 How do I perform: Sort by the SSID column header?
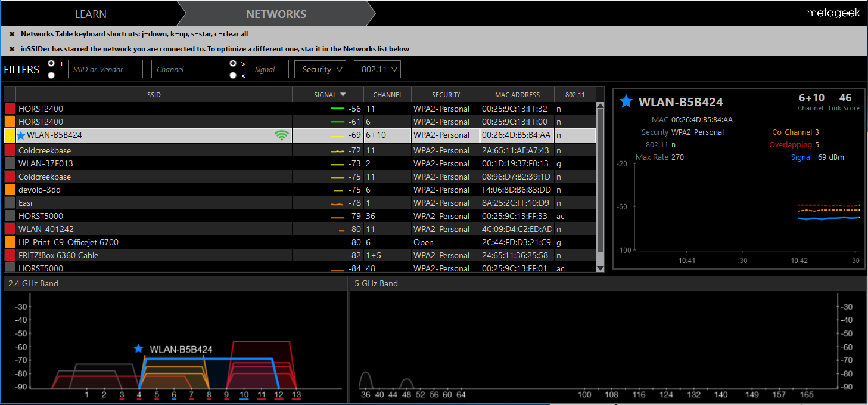(154, 95)
